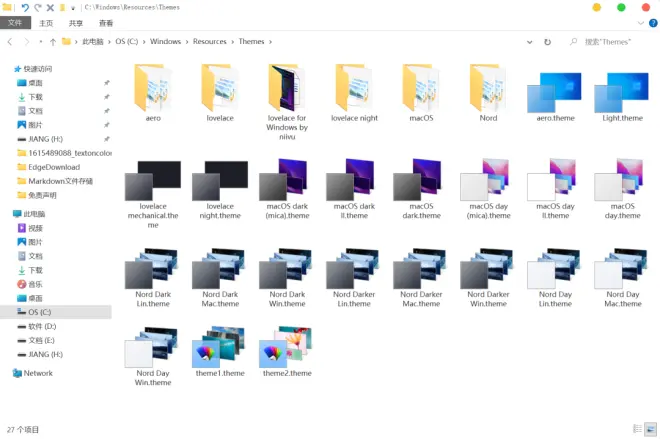Image resolution: width=660 pixels, height=439 pixels.
Task: Click the undo icon in title bar
Action: point(25,7)
